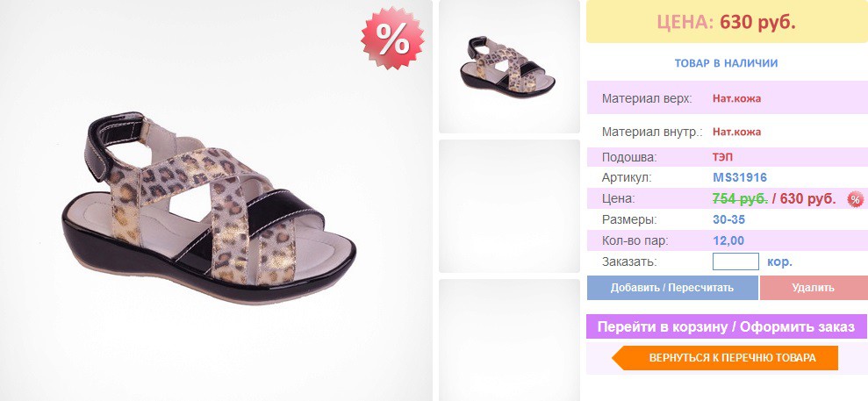
Task: Click the small percent icon beside price
Action: point(855,199)
